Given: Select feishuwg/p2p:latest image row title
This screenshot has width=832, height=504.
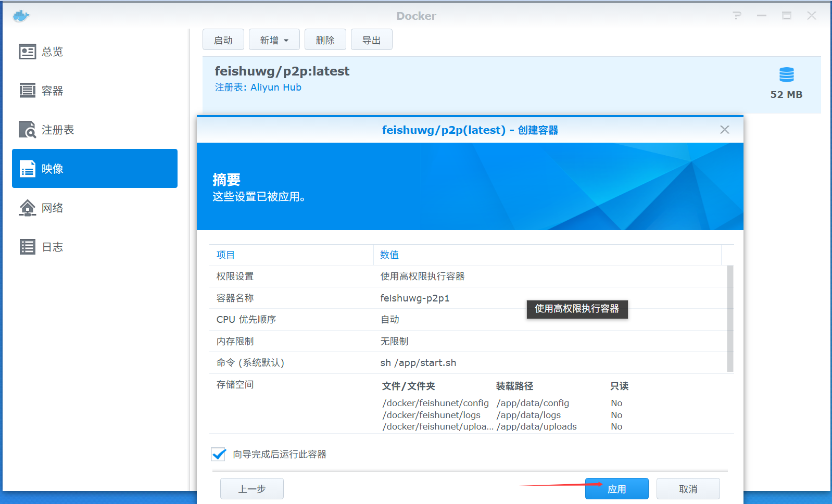Looking at the screenshot, I should 282,71.
